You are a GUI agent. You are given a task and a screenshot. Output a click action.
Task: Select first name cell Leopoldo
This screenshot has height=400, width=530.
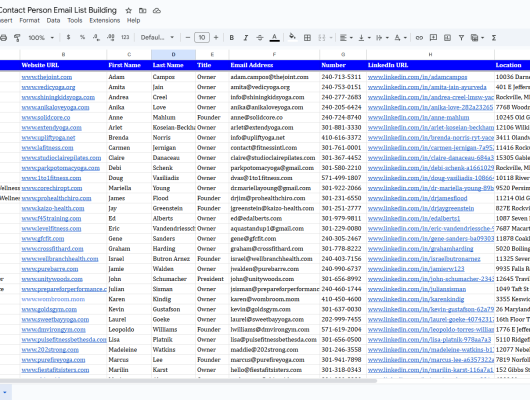(x=129, y=329)
